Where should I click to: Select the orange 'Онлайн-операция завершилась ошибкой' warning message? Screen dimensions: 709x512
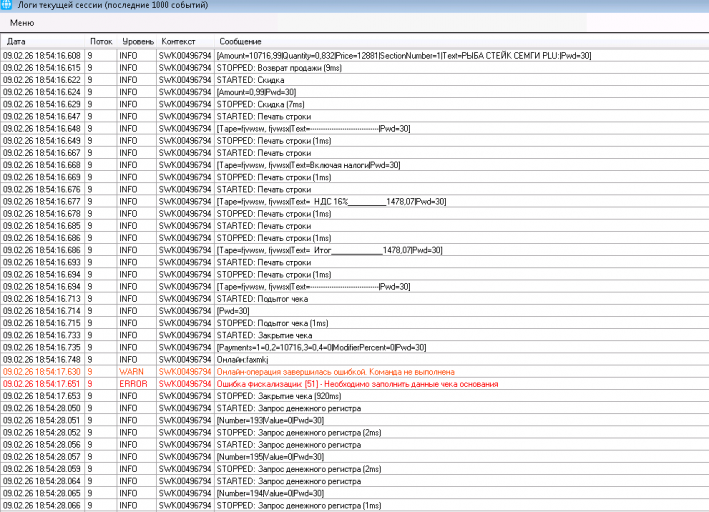336,372
